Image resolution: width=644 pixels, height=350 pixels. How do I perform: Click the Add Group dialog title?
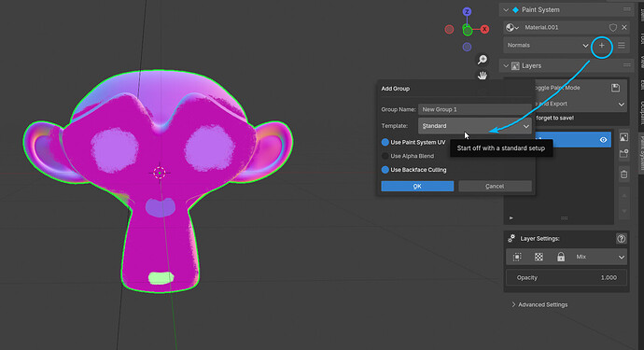coord(395,89)
